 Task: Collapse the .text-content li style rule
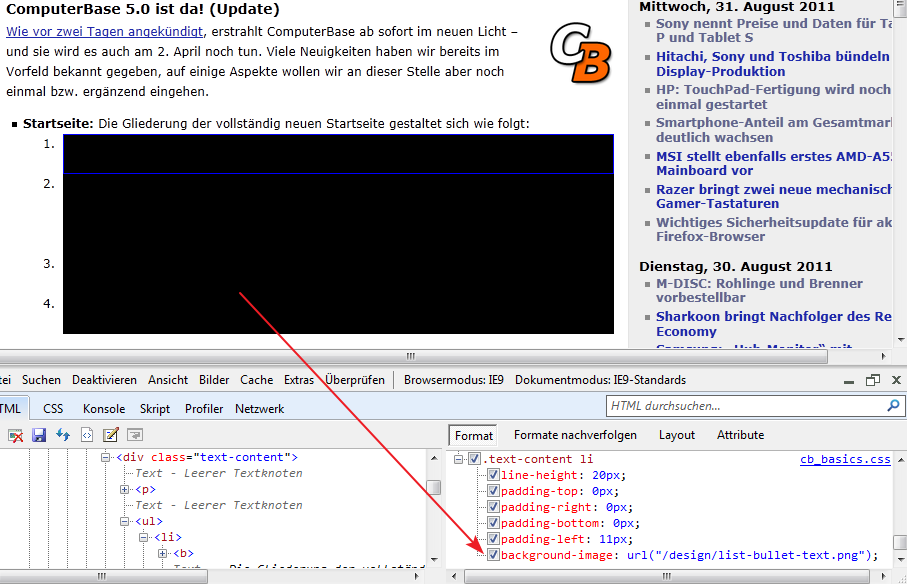click(458, 459)
